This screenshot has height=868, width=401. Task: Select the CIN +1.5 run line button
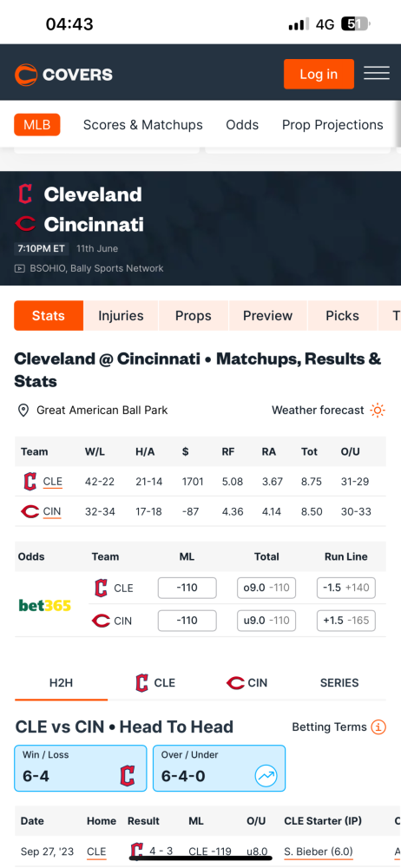click(x=346, y=621)
